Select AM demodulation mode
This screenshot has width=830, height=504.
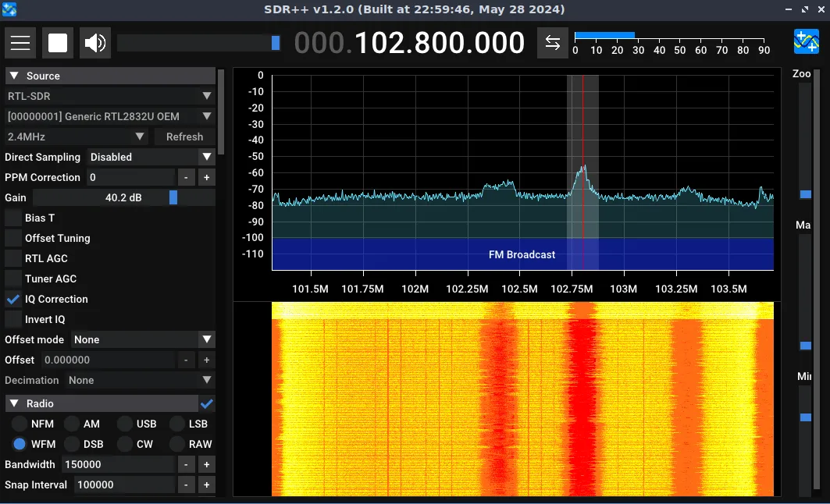(x=72, y=424)
